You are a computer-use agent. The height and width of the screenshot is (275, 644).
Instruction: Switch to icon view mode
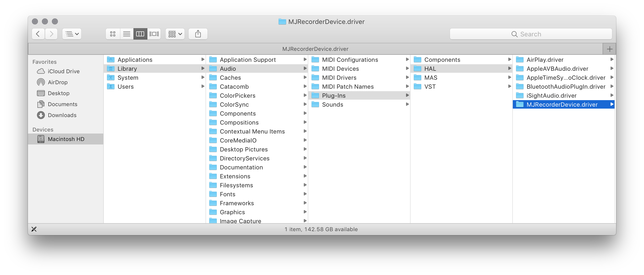[x=113, y=34]
